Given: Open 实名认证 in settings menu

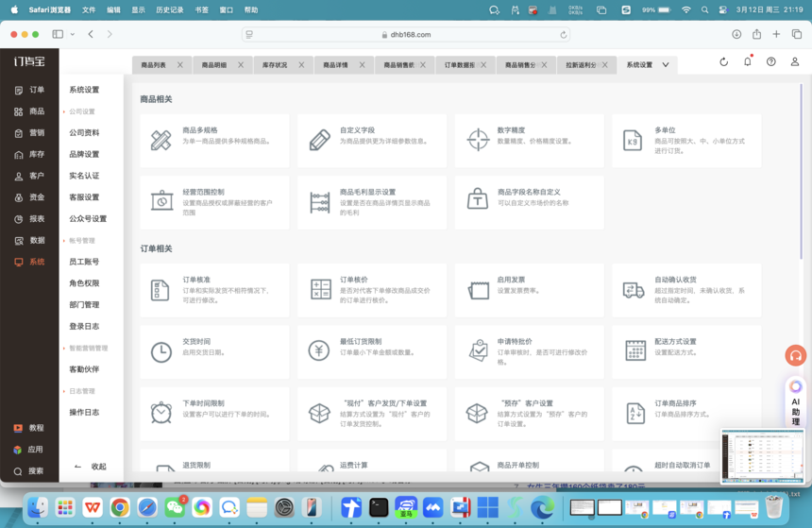Looking at the screenshot, I should [x=84, y=176].
